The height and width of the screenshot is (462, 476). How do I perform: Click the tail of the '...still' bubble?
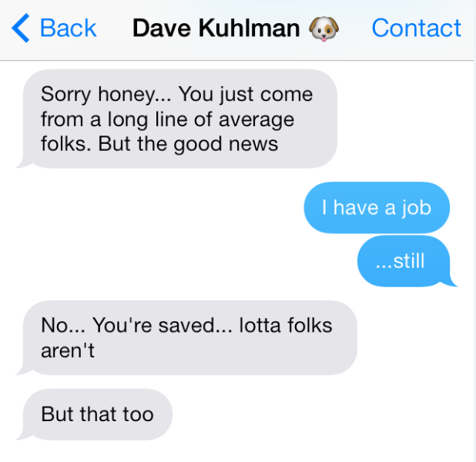(x=452, y=282)
